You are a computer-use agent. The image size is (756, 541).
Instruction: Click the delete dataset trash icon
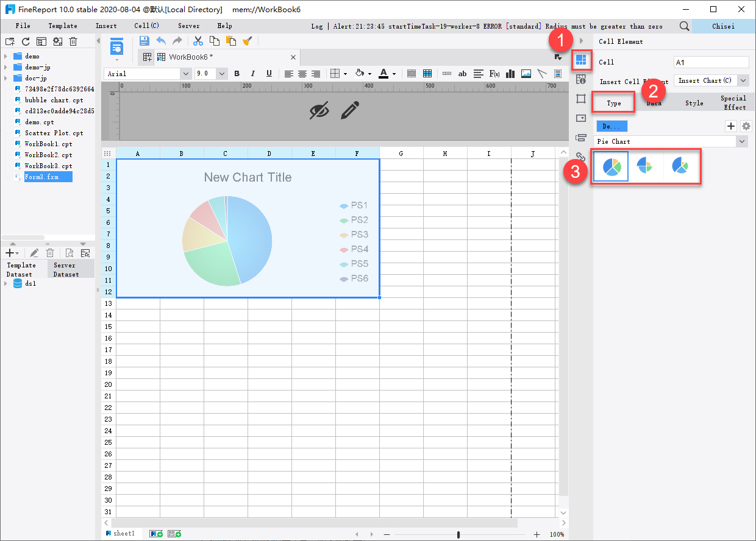pos(50,252)
